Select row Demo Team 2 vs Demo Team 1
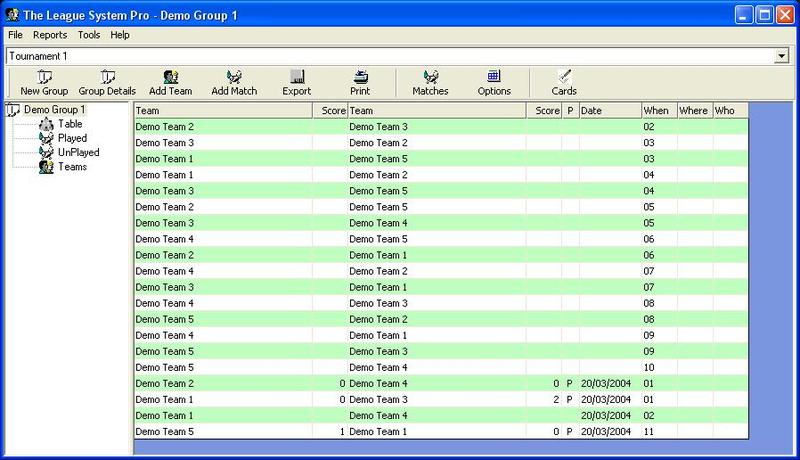Image resolution: width=800 pixels, height=460 pixels. 441,255
